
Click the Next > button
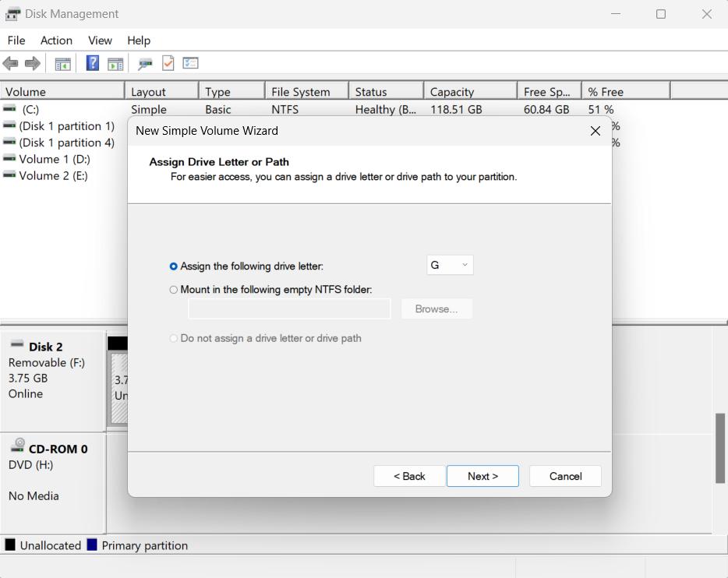(x=482, y=476)
